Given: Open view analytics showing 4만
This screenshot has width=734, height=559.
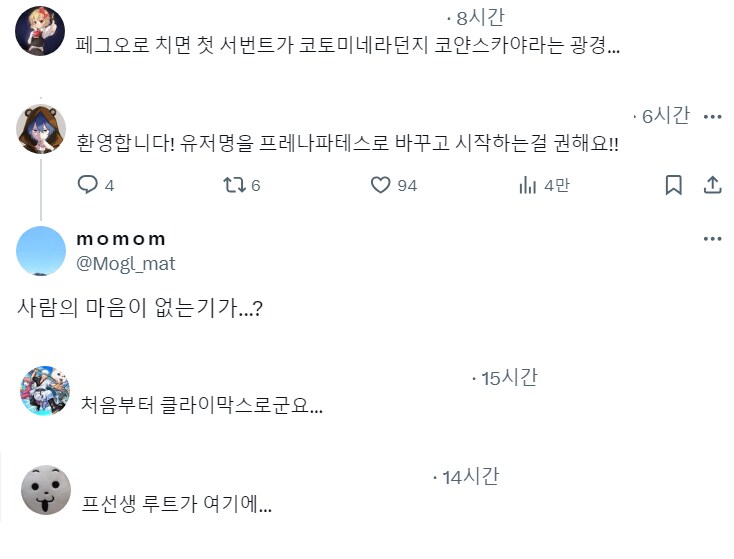Looking at the screenshot, I should click(527, 185).
